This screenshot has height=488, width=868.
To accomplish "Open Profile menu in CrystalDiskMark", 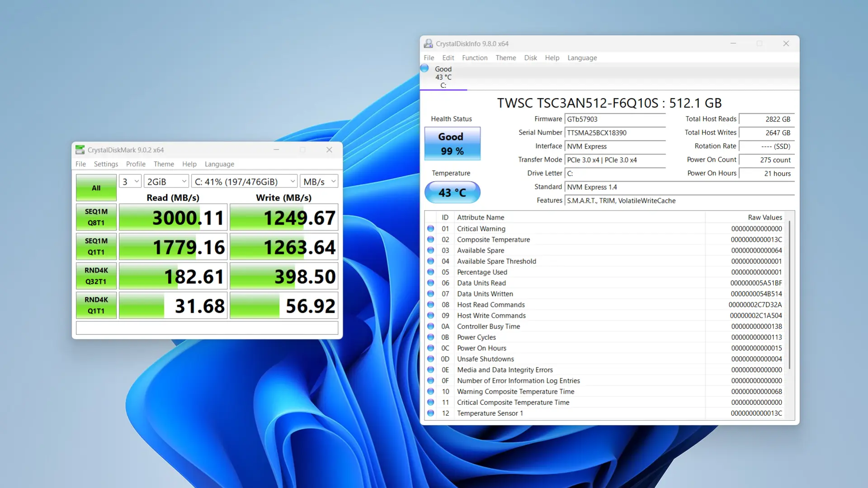I will pyautogui.click(x=136, y=164).
